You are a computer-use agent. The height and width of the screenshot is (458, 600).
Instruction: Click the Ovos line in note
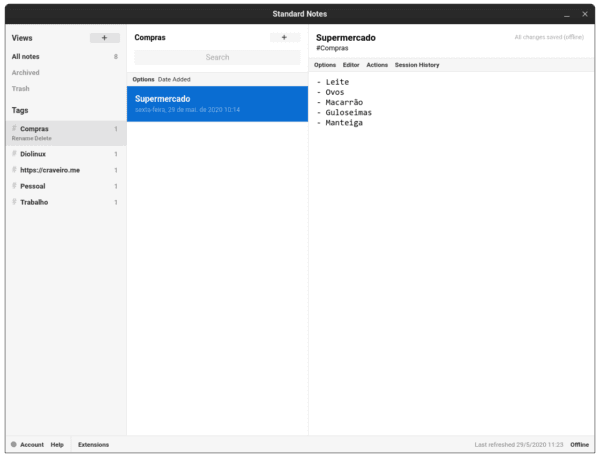point(331,92)
